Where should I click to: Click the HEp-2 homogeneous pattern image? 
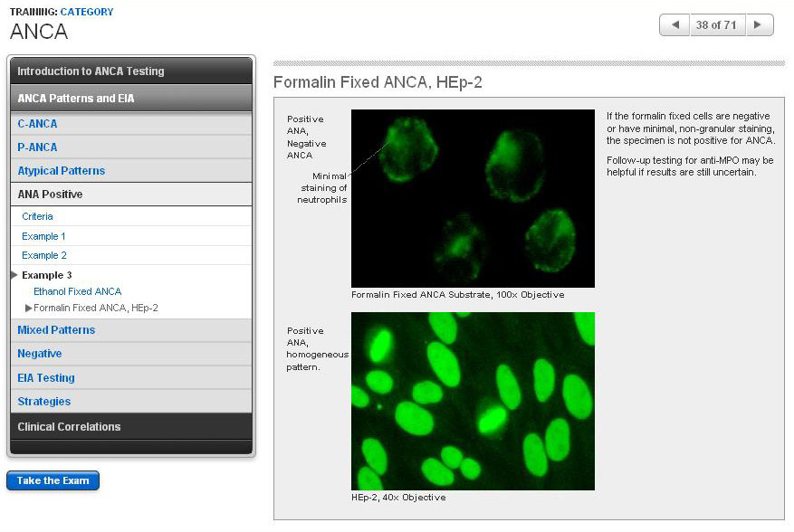pyautogui.click(x=473, y=401)
